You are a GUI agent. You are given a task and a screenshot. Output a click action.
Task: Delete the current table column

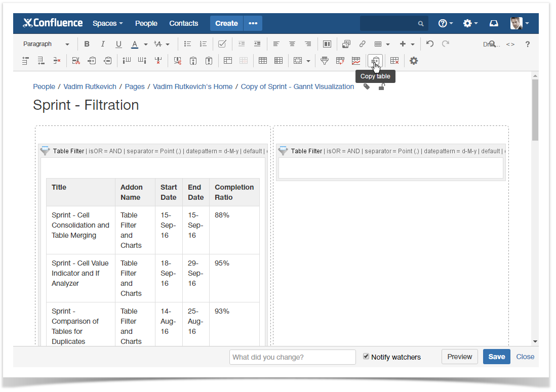click(158, 61)
